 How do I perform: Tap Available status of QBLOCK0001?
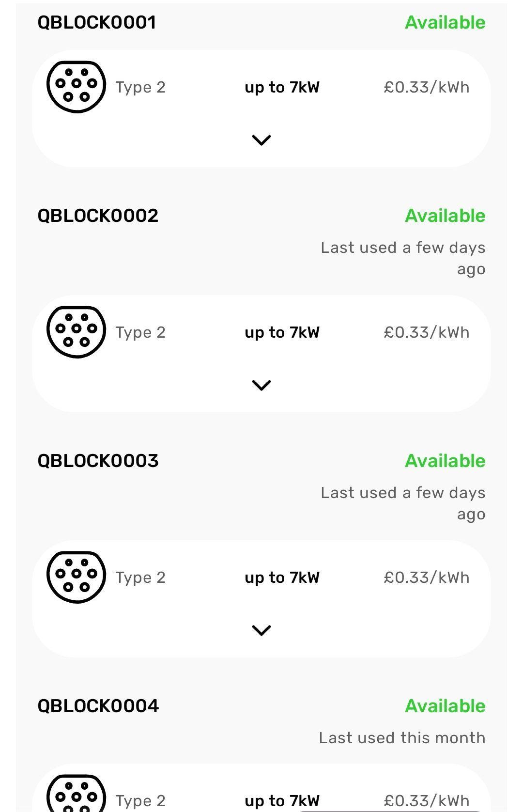click(445, 22)
